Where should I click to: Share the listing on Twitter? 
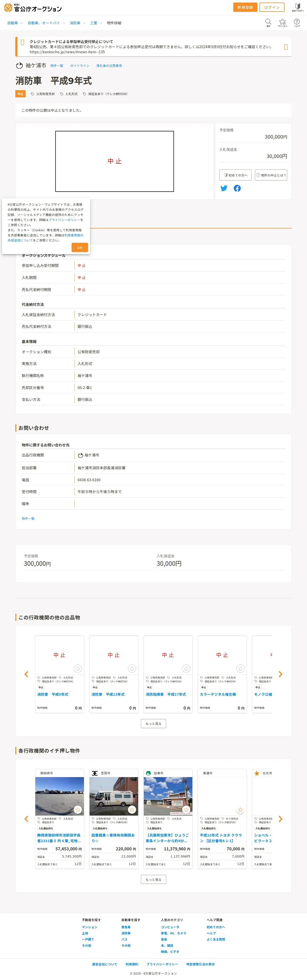coord(224,188)
